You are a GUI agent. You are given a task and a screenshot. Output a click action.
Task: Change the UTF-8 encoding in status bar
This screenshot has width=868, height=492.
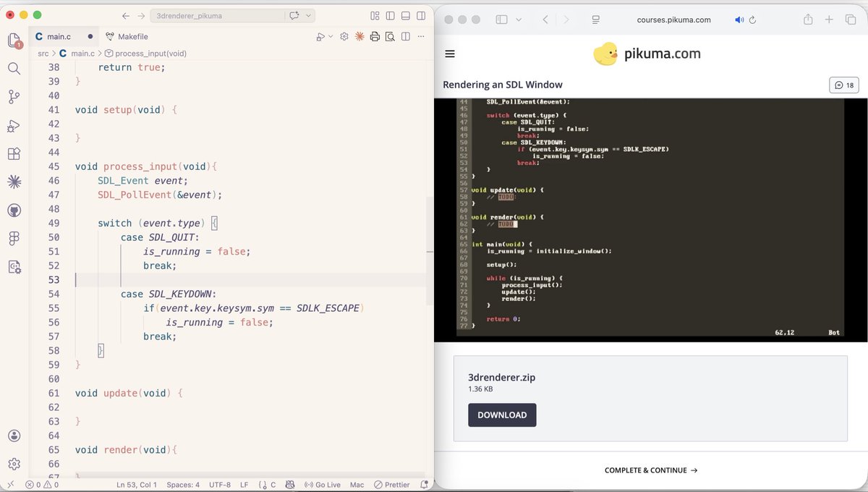[220, 485]
